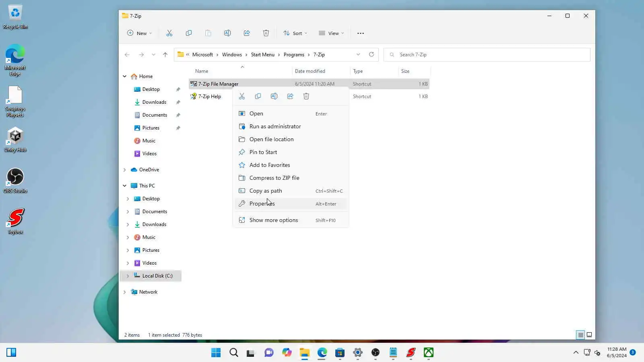Expand the OneDrive tree node
The image size is (644, 362).
tap(125, 170)
